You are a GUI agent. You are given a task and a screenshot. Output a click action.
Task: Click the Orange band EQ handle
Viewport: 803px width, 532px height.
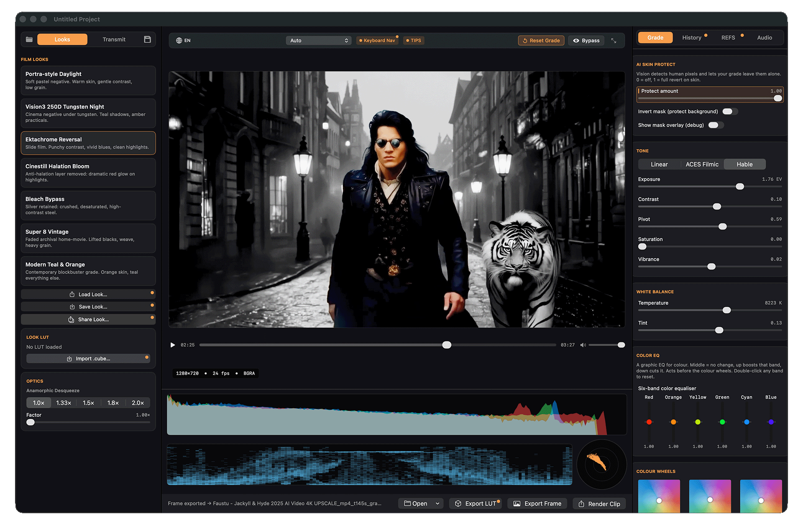(673, 422)
